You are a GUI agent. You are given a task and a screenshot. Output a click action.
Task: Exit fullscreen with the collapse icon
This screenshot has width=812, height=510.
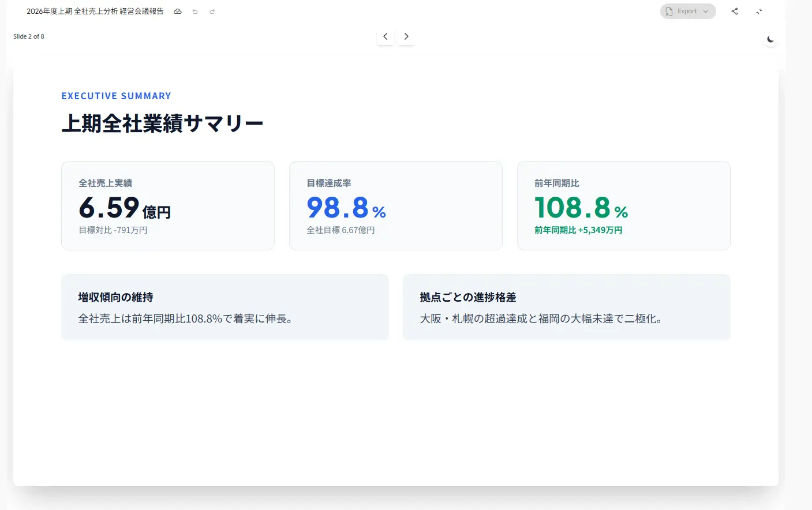(759, 12)
